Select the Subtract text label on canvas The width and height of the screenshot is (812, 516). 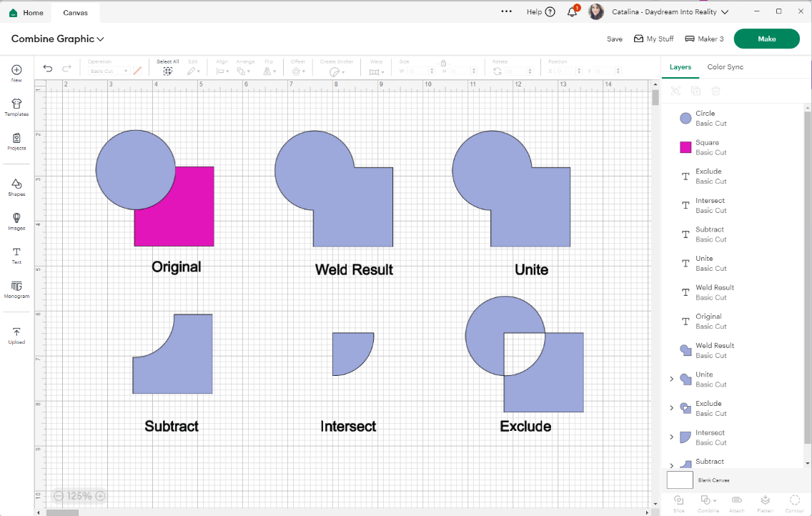point(172,427)
